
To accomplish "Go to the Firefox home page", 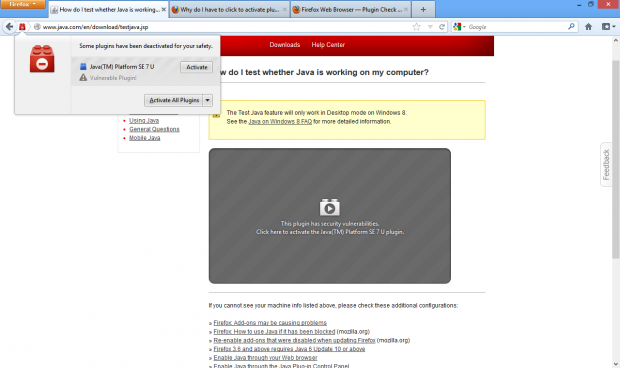I will pos(588,27).
